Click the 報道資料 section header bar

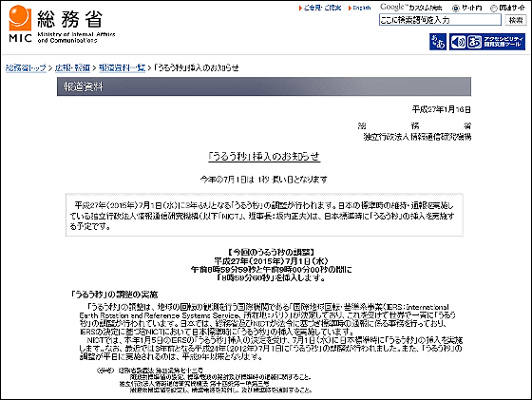[264, 86]
